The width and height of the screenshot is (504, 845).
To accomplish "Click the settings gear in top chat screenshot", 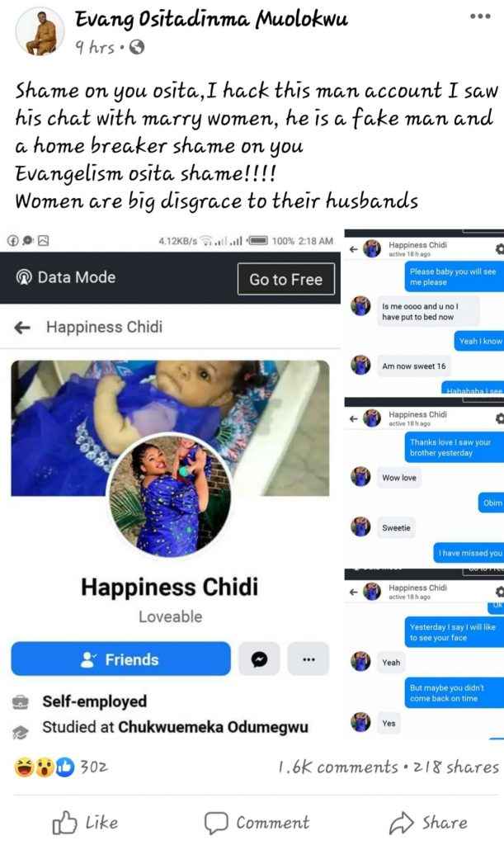I will (x=499, y=249).
